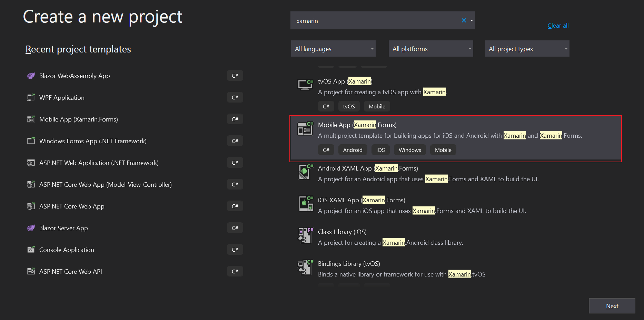
Task: Click the WPF Application template icon
Action: (x=31, y=97)
